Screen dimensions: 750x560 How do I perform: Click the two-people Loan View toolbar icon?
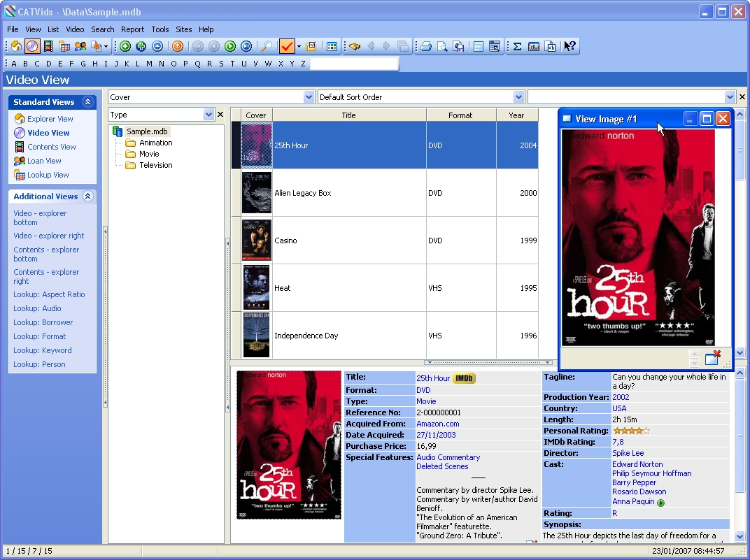[80, 46]
